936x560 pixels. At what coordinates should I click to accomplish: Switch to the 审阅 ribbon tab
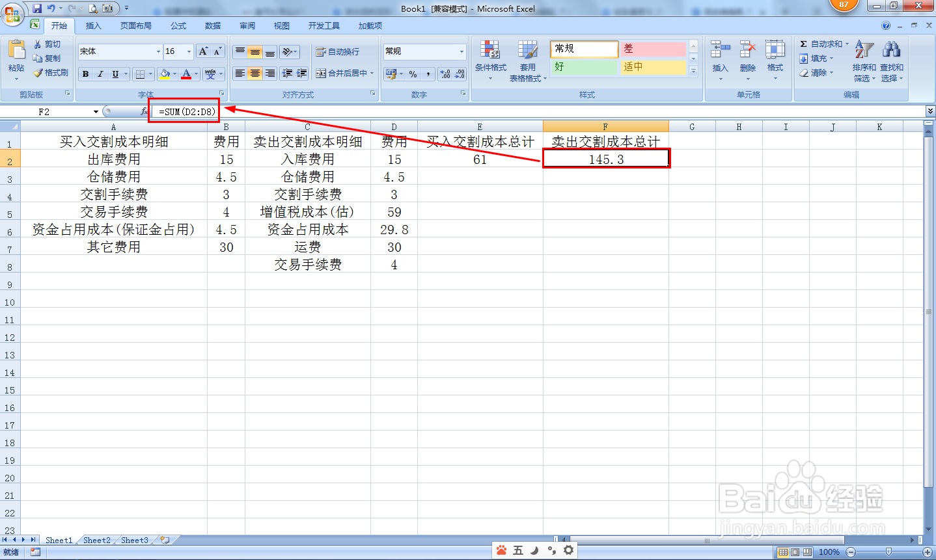[247, 25]
